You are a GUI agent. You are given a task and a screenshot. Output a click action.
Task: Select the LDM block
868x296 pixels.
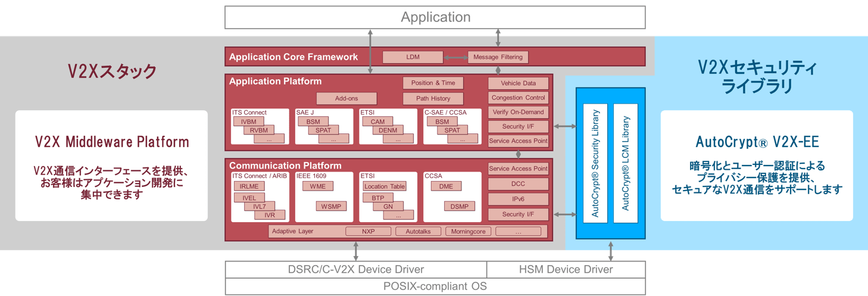point(413,57)
